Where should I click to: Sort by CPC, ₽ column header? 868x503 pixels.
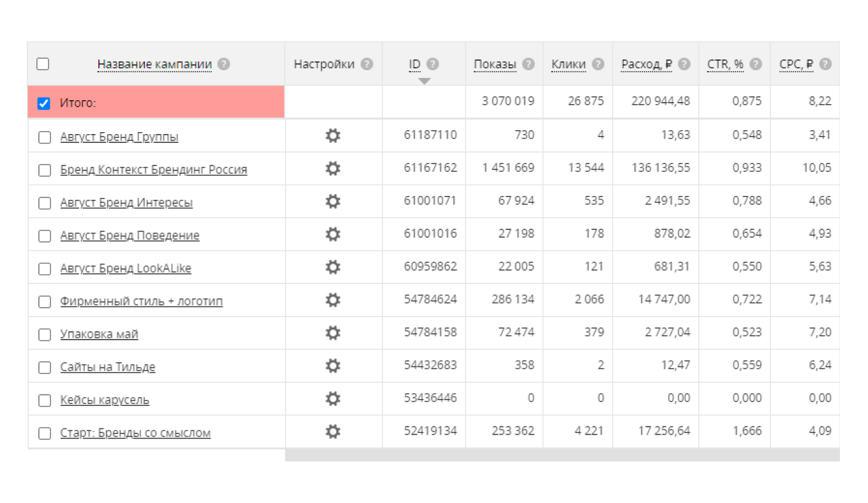[x=796, y=64]
